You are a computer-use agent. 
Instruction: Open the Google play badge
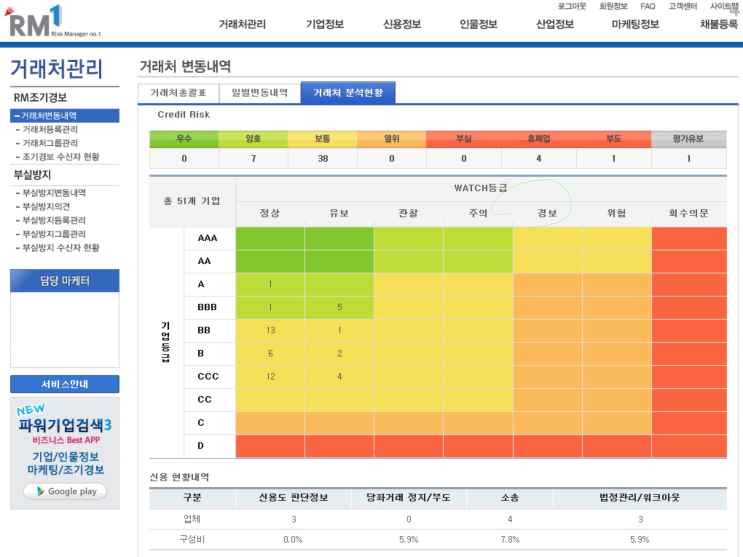65,491
